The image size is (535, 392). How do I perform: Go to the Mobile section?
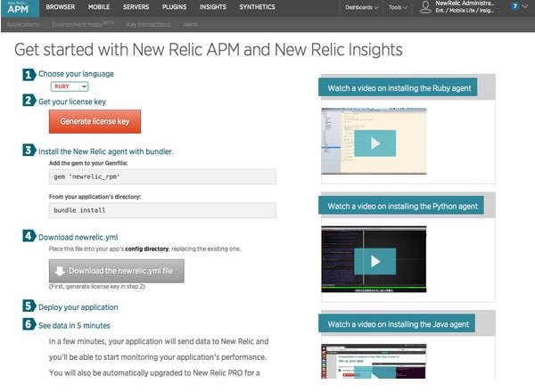point(99,7)
